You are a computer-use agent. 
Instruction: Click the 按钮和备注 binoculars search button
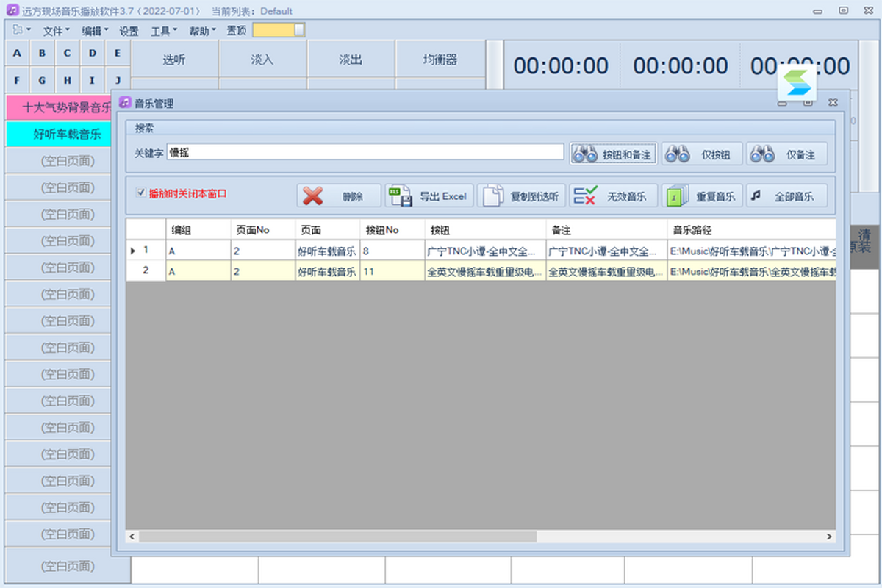coord(613,154)
